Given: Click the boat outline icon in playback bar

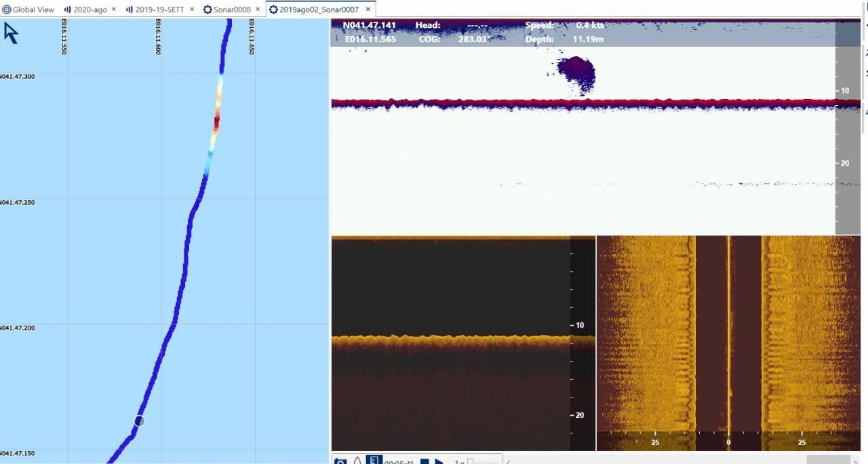Looking at the screenshot, I should click(x=357, y=461).
